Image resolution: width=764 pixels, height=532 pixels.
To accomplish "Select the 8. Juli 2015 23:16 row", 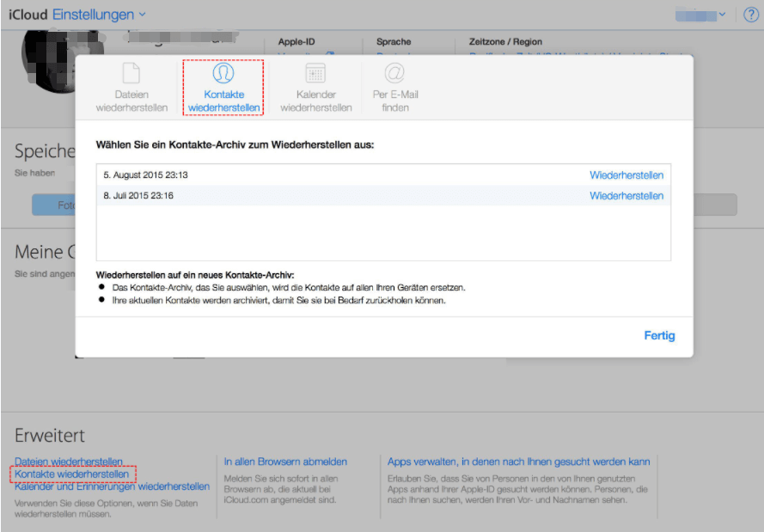I will (139, 196).
